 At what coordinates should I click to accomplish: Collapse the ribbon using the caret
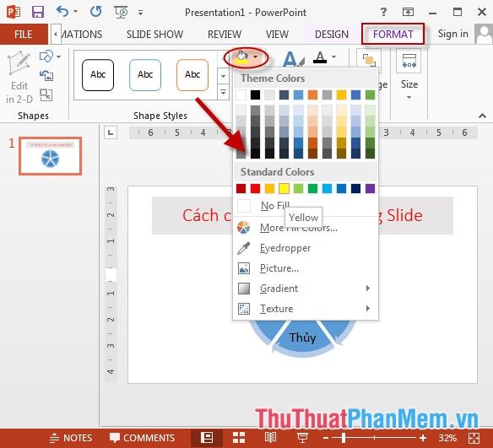click(482, 116)
